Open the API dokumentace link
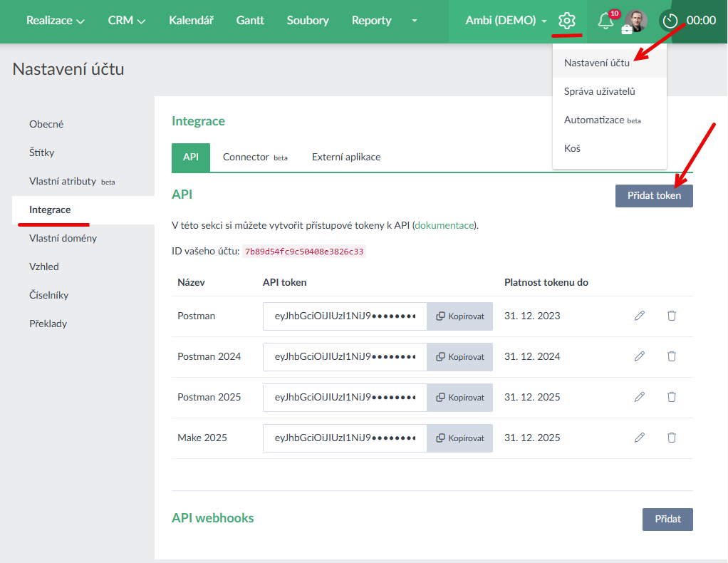The image size is (728, 563). pyautogui.click(x=444, y=225)
